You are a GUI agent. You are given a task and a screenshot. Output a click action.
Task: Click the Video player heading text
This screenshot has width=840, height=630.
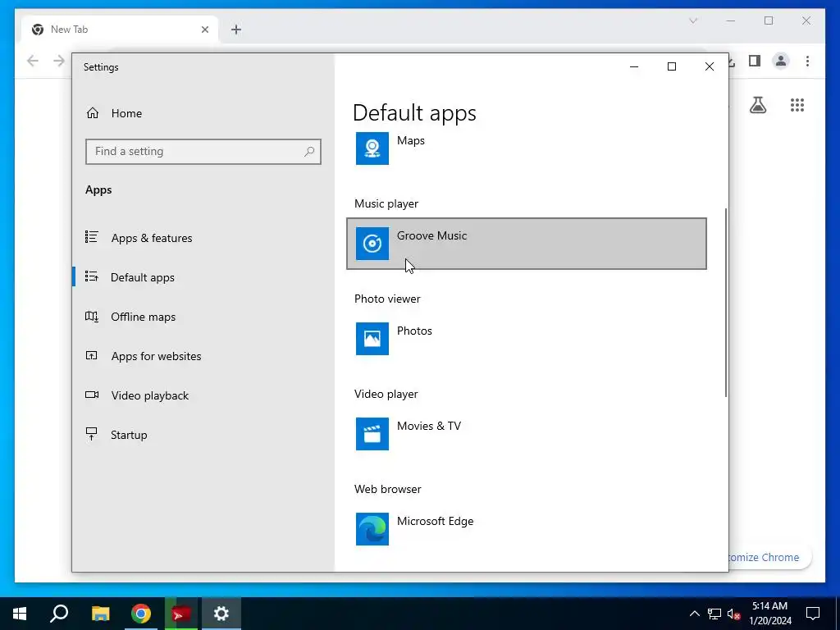coord(386,394)
